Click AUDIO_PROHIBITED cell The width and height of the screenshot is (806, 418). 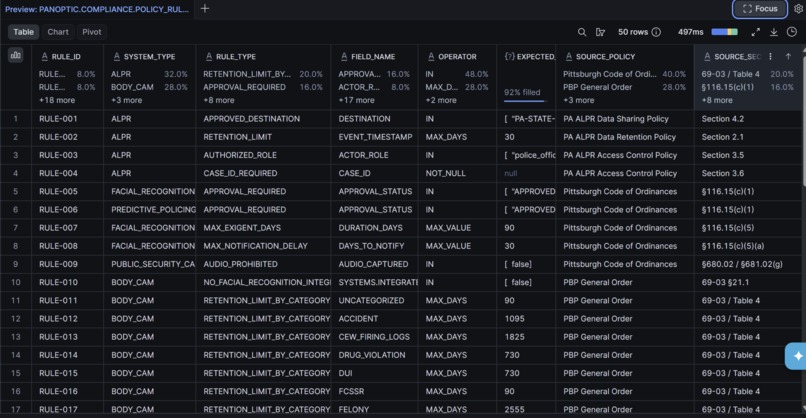point(263,264)
